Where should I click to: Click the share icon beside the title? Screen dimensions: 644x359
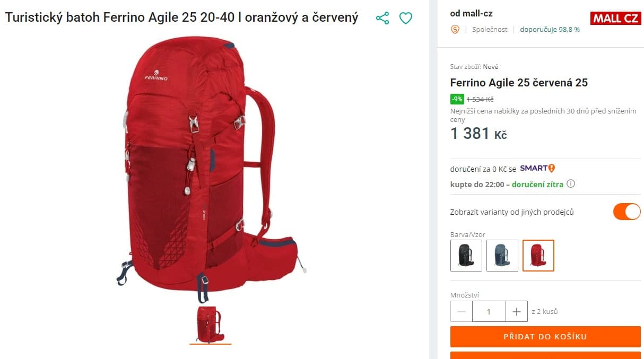382,18
